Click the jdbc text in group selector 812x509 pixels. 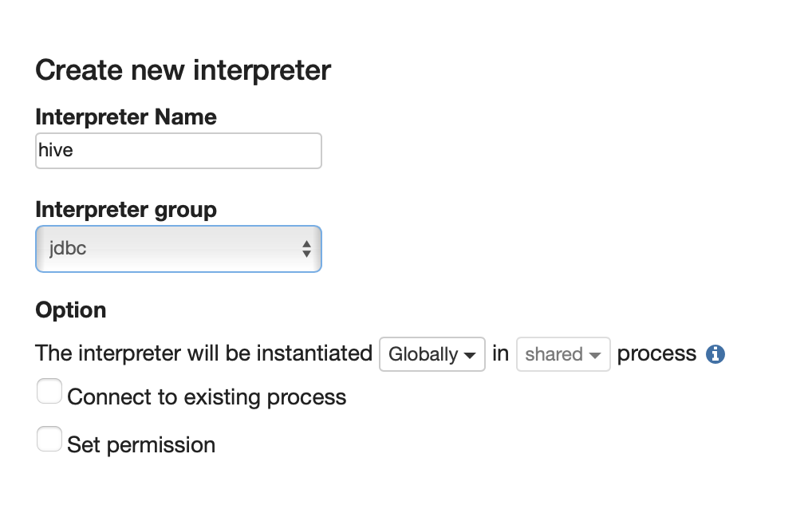(68, 249)
